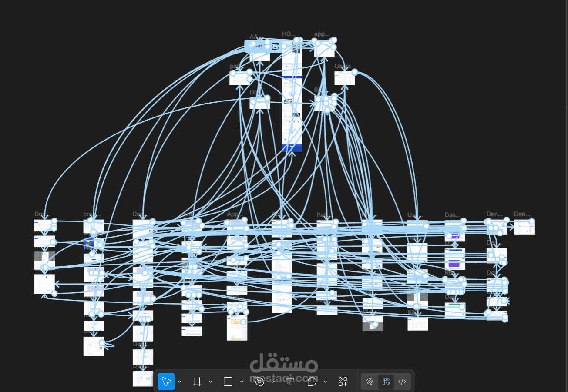Select the Users frame thumbnail
Screen dimensions: 568x392
pos(345,78)
